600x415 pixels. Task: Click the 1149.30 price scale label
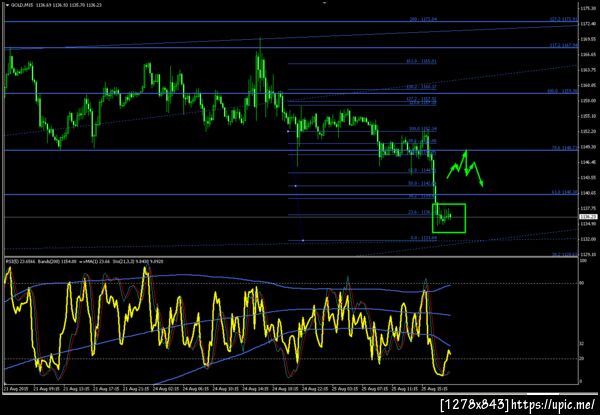click(x=587, y=147)
